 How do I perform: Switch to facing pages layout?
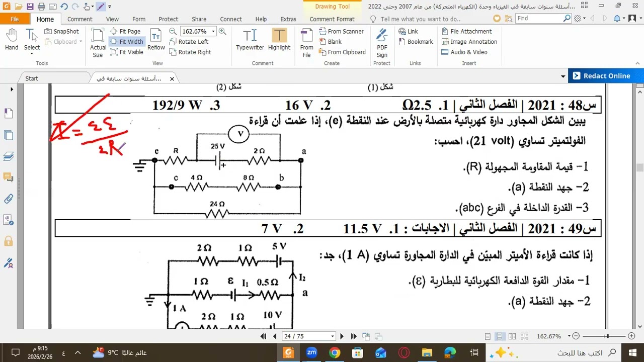(512, 336)
